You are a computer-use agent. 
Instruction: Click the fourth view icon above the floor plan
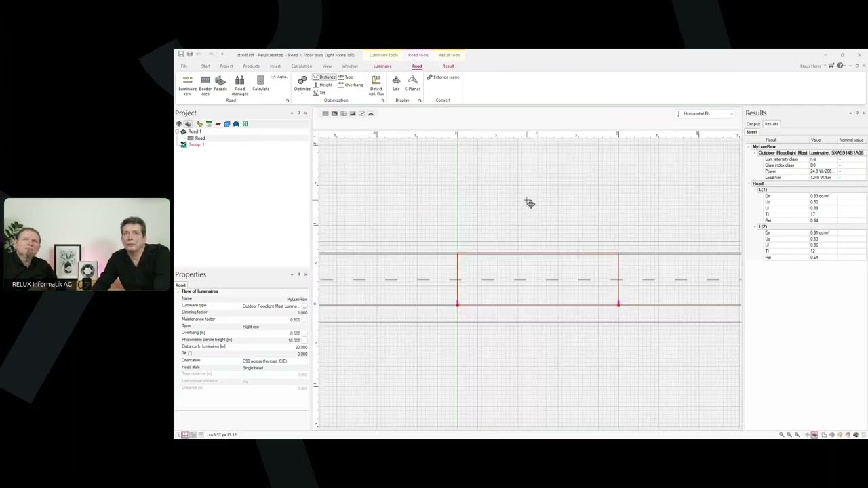[353, 113]
